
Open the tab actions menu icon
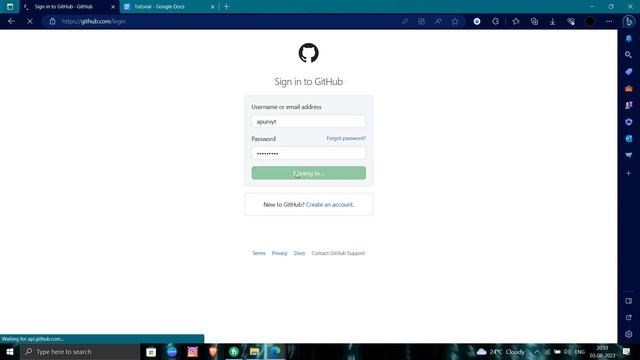tap(10, 7)
